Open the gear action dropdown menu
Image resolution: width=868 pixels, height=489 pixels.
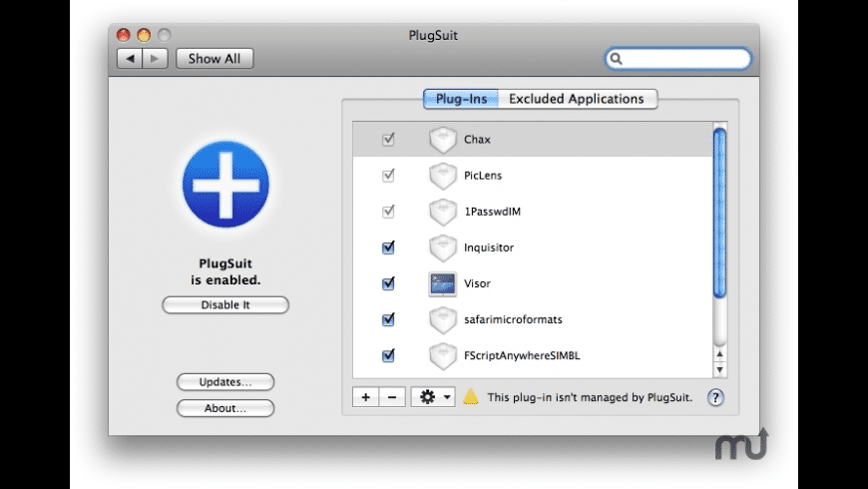click(x=433, y=397)
